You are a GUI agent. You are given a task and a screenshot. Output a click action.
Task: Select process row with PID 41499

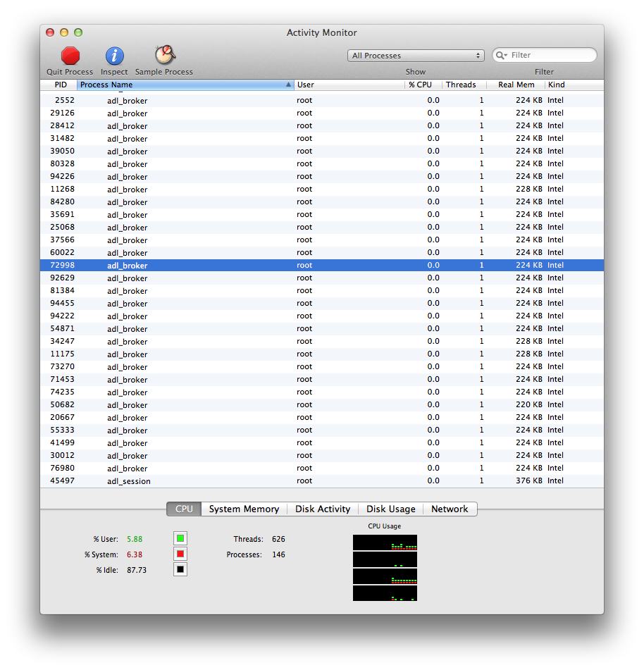322,442
